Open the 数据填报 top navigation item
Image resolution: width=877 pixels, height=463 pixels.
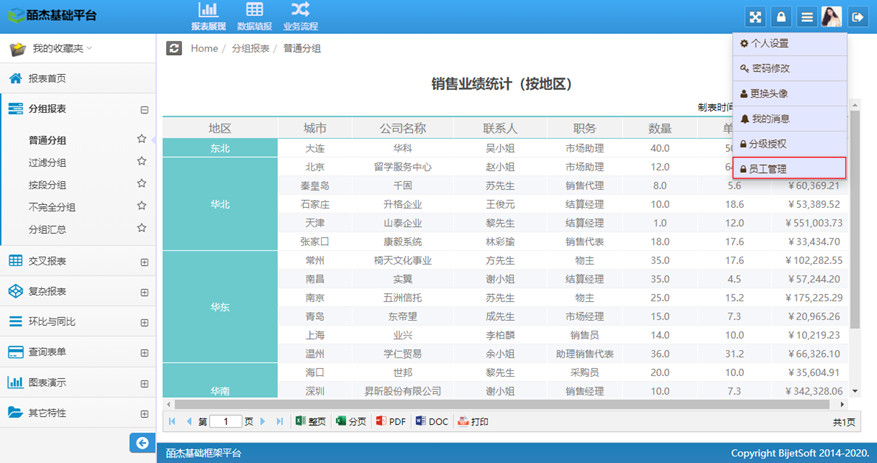(x=255, y=17)
